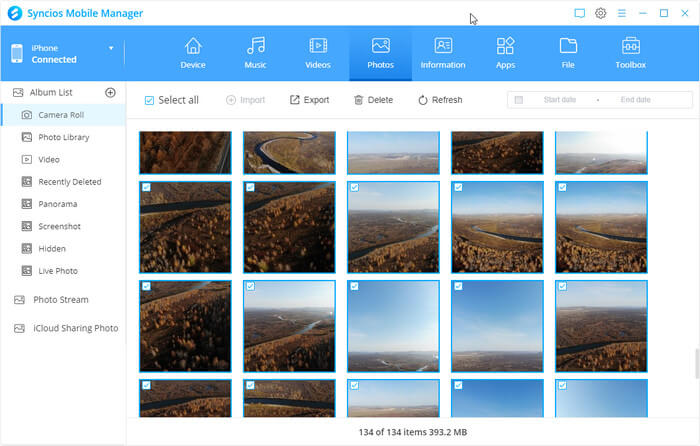Uncheck first photo in second row
This screenshot has width=700, height=446.
coord(146,188)
